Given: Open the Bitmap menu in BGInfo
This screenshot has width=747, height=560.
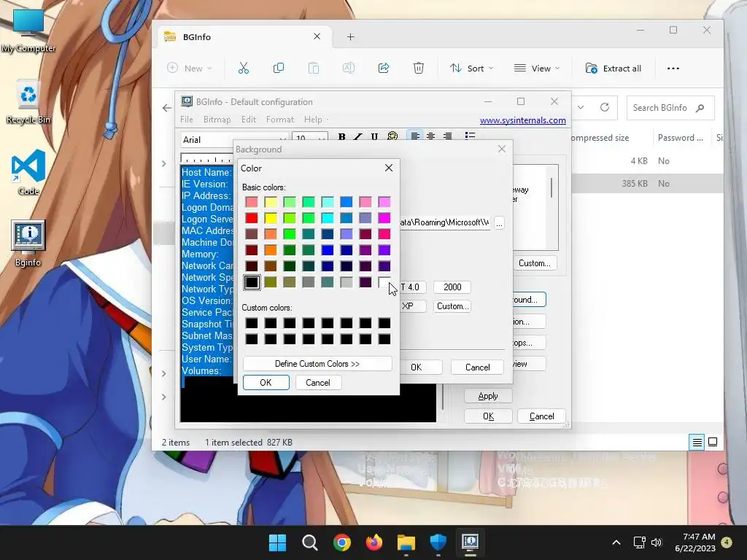Looking at the screenshot, I should [x=217, y=120].
